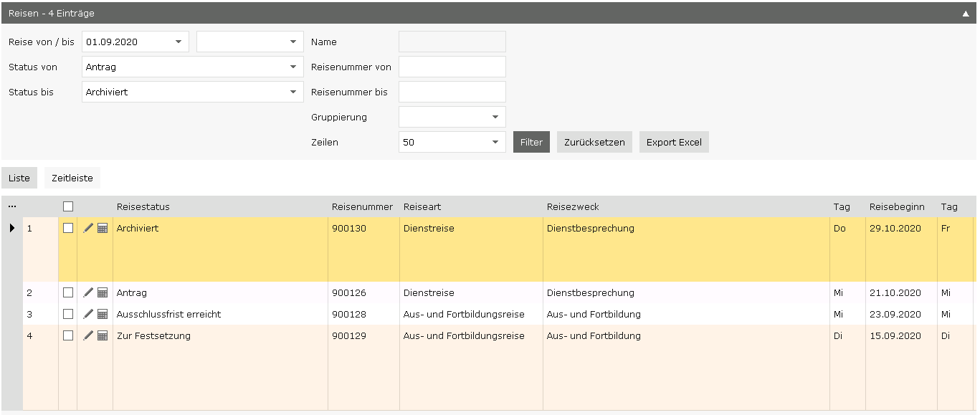
Task: Click the three-dots column options icon
Action: pos(11,206)
